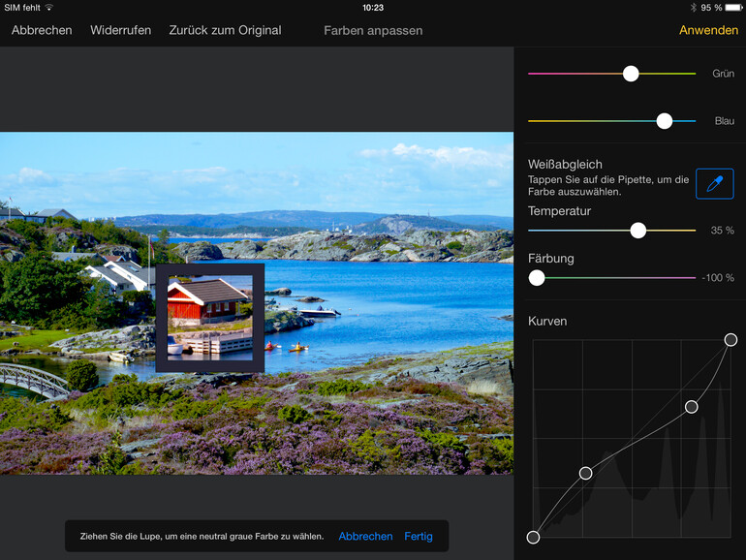Tap the Weißabgleich heading
Image resolution: width=746 pixels, height=560 pixels.
[565, 164]
